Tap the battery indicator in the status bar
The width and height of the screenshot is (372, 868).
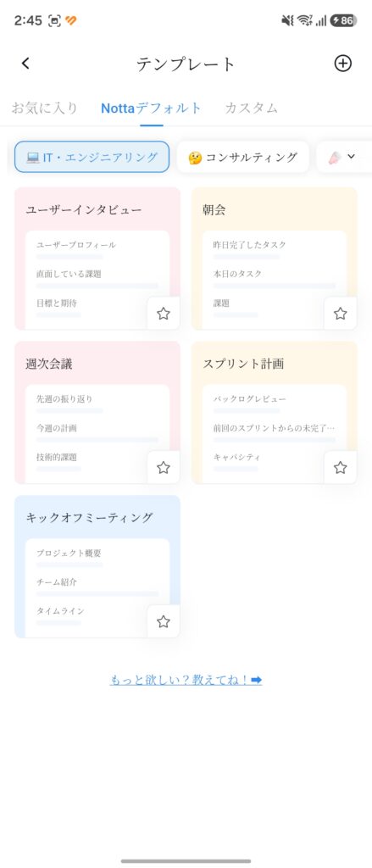(x=344, y=20)
